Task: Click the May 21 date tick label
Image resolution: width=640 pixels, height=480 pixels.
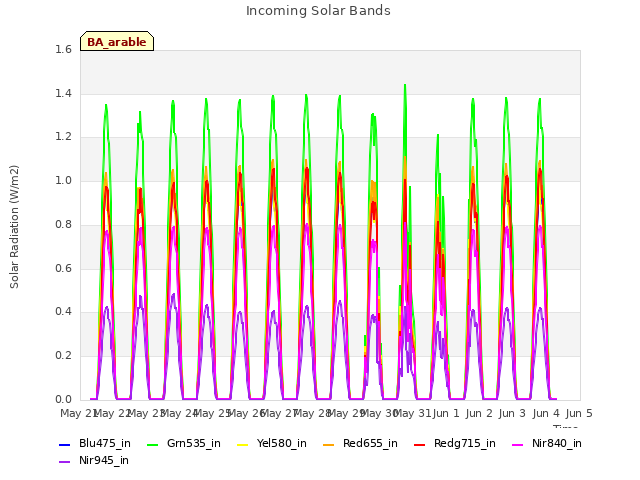Action: click(78, 413)
